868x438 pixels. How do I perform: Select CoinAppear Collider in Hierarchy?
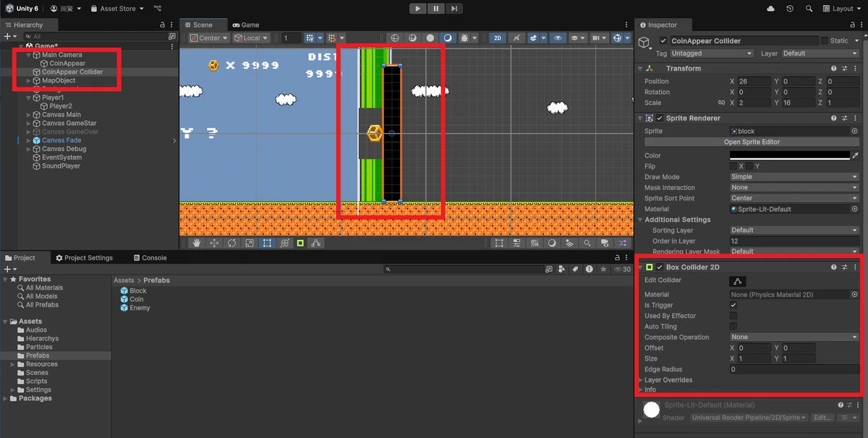[x=72, y=72]
